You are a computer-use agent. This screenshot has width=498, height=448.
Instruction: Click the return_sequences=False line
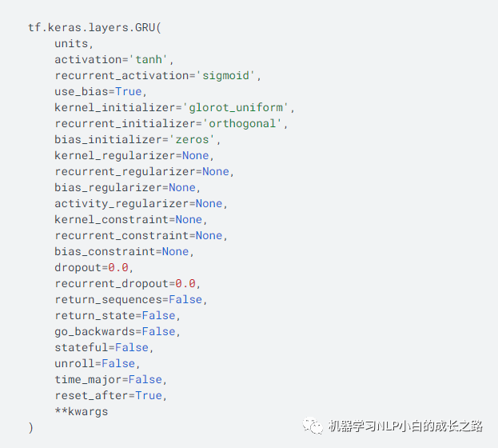(131, 299)
